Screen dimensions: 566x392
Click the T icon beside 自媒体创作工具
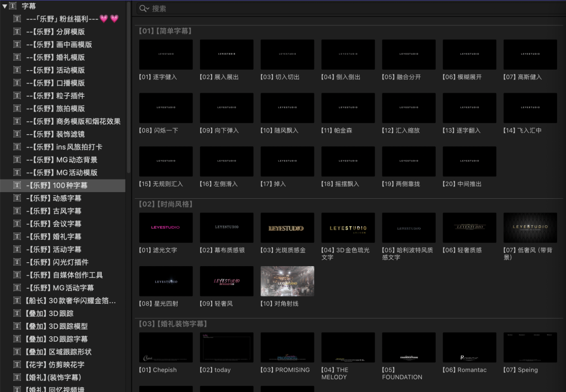[17, 275]
